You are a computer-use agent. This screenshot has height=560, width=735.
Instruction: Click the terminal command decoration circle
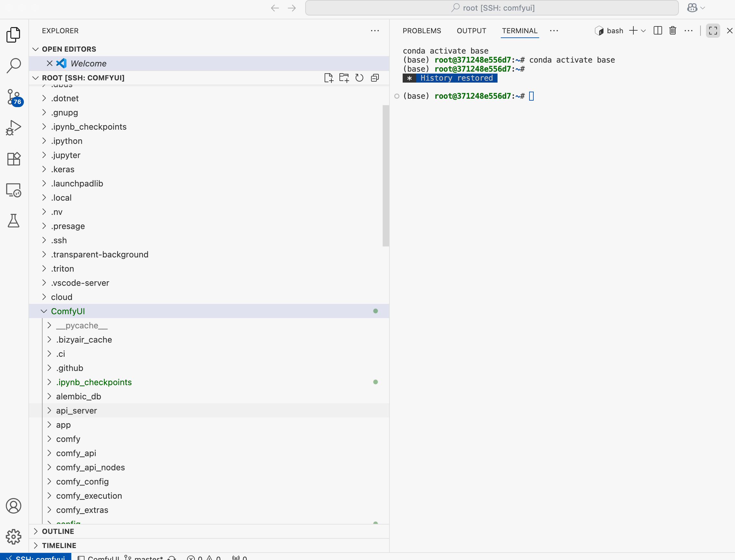(x=397, y=96)
